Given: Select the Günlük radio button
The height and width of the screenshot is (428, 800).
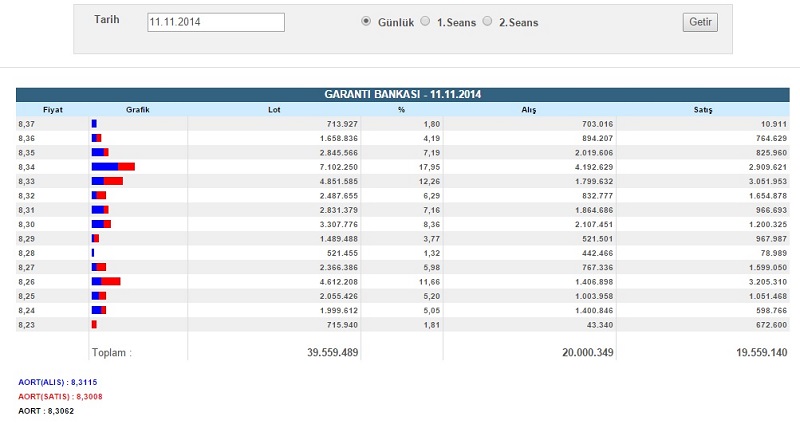Looking at the screenshot, I should coord(366,21).
